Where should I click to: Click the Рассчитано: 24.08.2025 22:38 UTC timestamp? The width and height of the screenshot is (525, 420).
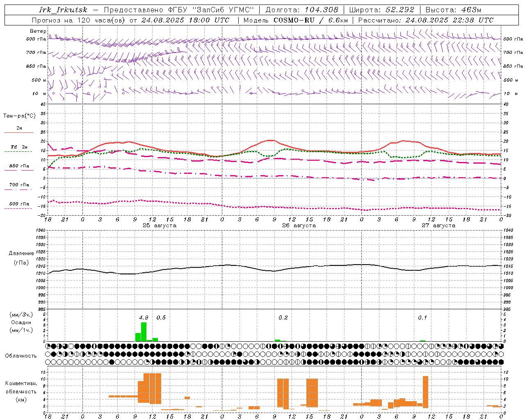click(x=426, y=20)
